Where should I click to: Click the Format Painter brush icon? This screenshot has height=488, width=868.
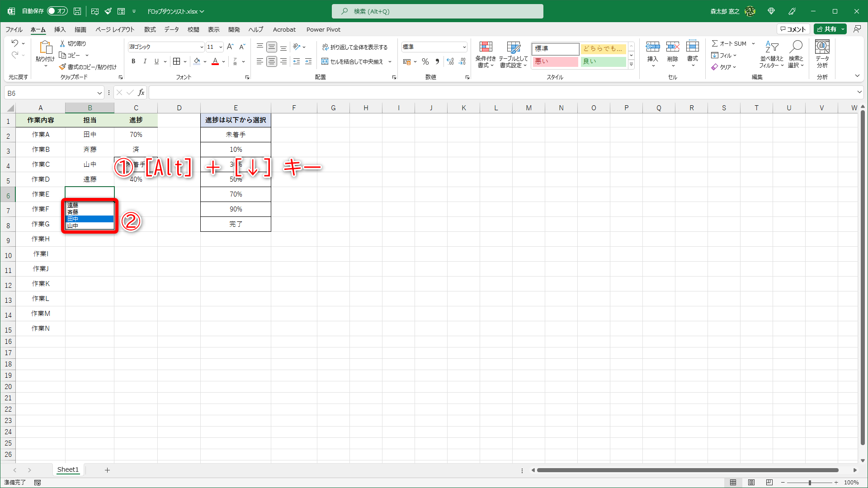point(62,67)
